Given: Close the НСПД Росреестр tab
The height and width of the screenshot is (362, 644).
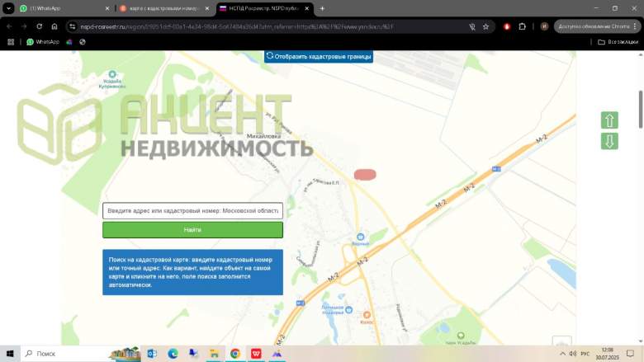Looking at the screenshot, I should 307,8.
